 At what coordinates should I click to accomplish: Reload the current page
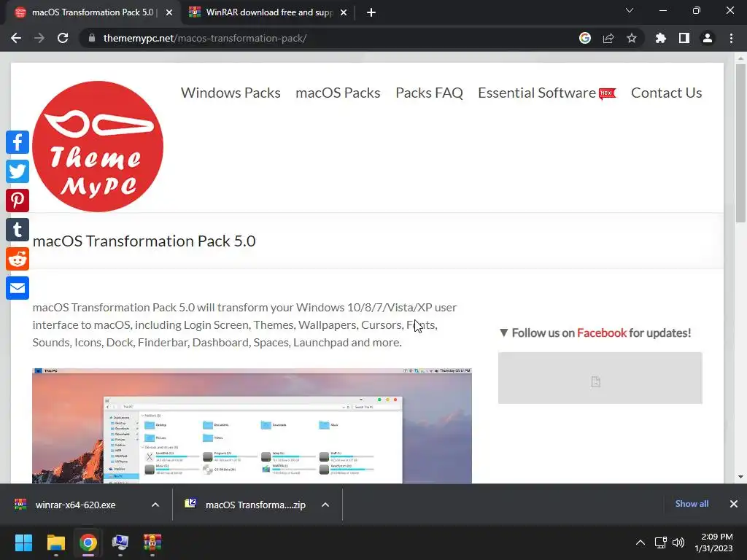tap(63, 38)
